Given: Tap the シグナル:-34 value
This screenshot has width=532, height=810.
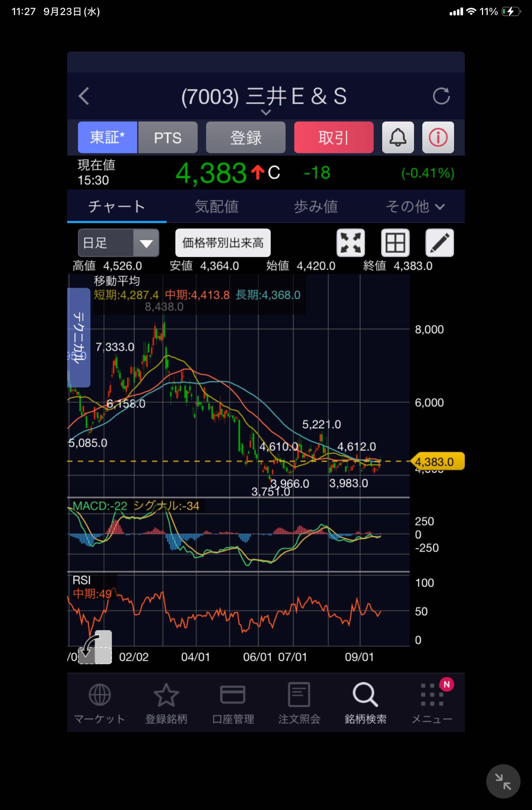Looking at the screenshot, I should 166,506.
